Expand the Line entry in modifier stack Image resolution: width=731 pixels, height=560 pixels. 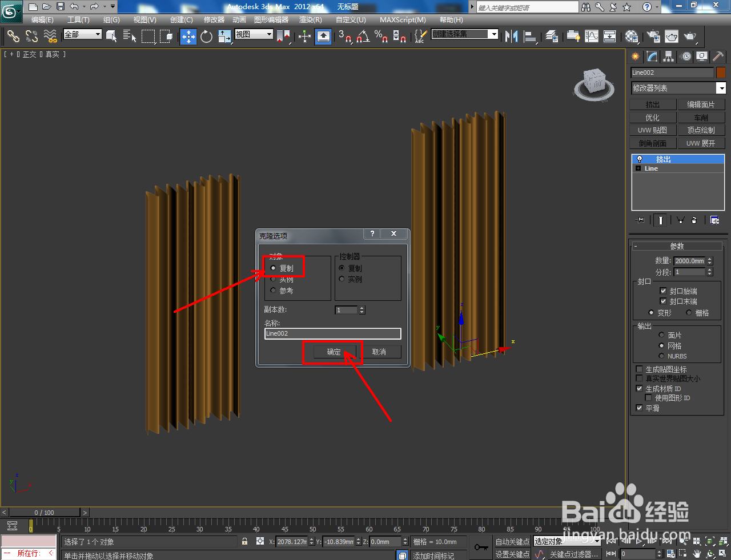pos(638,168)
